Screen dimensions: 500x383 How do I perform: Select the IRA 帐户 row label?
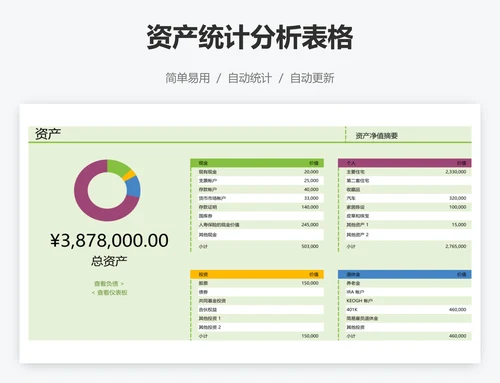(355, 292)
